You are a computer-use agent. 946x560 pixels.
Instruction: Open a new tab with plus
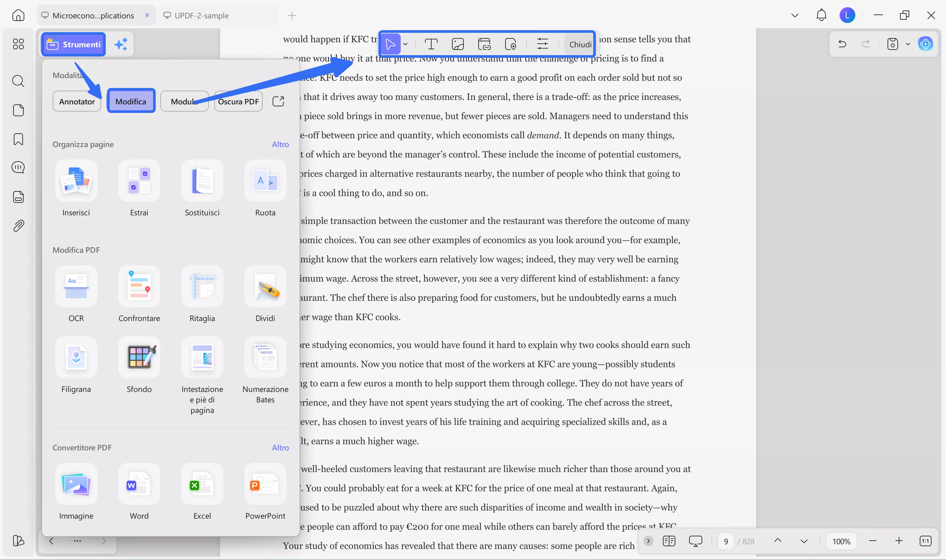(x=292, y=15)
